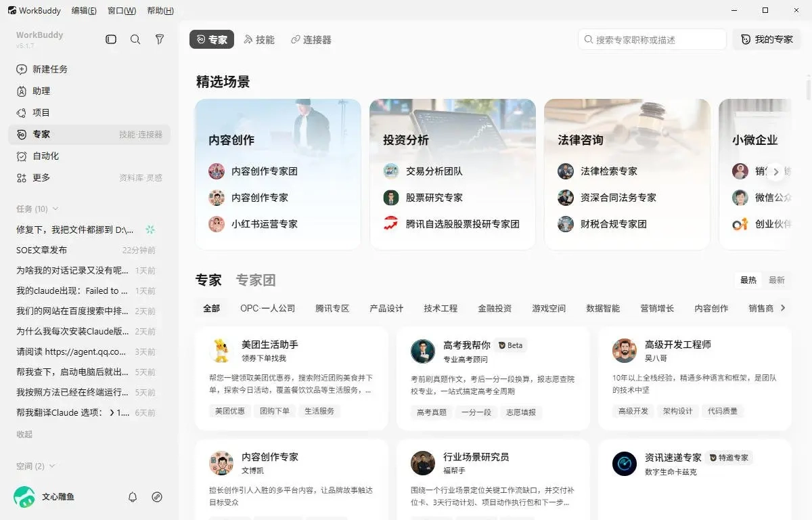Image resolution: width=812 pixels, height=520 pixels.
Task: Open 项目 in the sidebar
Action: [x=89, y=112]
